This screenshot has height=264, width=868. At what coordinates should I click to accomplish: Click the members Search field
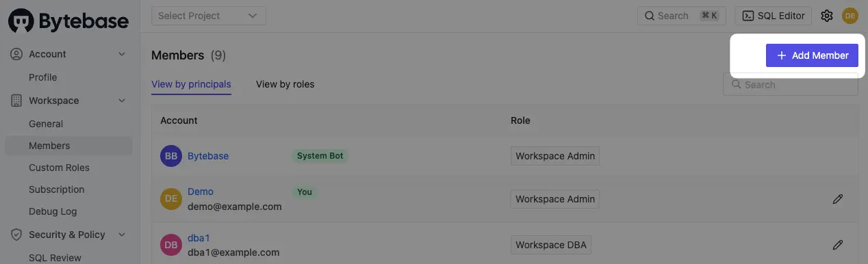pyautogui.click(x=791, y=85)
